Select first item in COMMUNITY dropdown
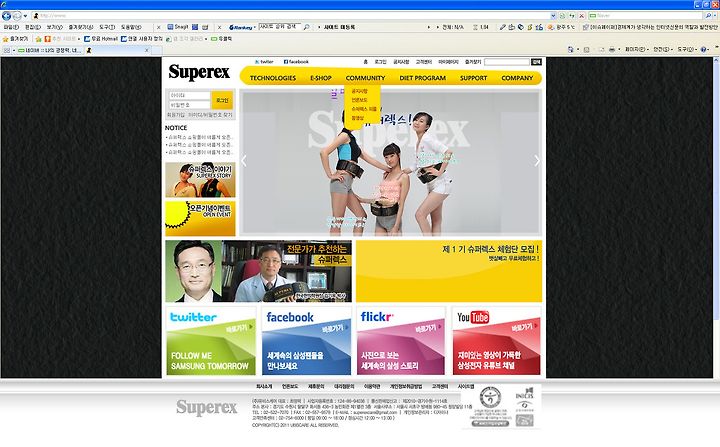The image size is (720, 447). click(x=360, y=91)
